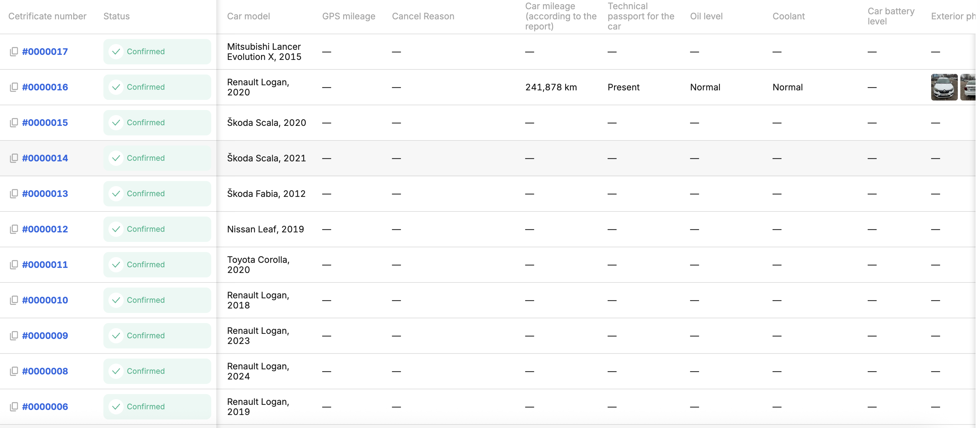Open certificate #0000016 link

(45, 87)
